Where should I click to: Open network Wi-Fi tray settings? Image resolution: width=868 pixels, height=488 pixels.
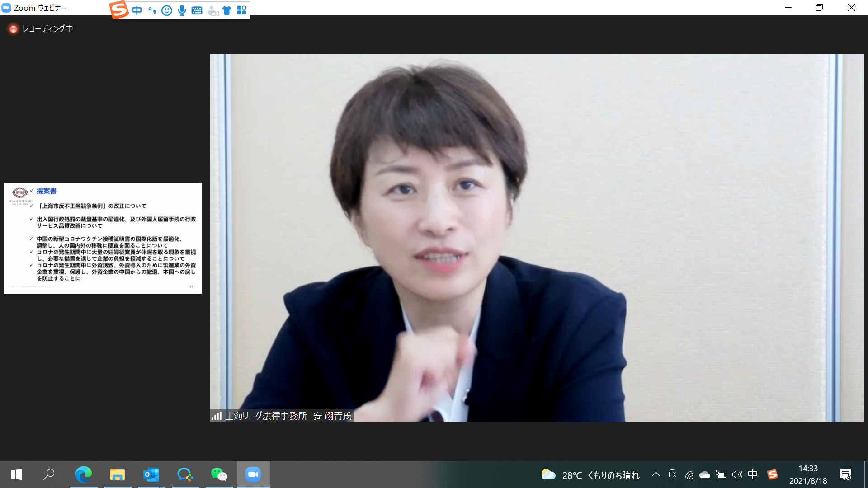(x=689, y=474)
